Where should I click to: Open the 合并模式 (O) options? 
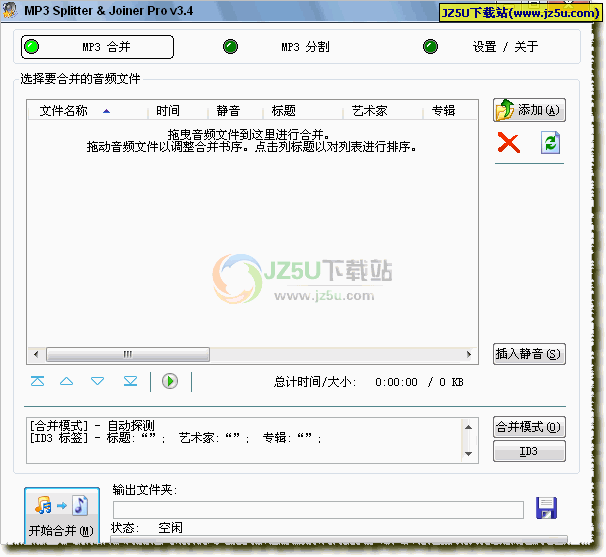(529, 427)
